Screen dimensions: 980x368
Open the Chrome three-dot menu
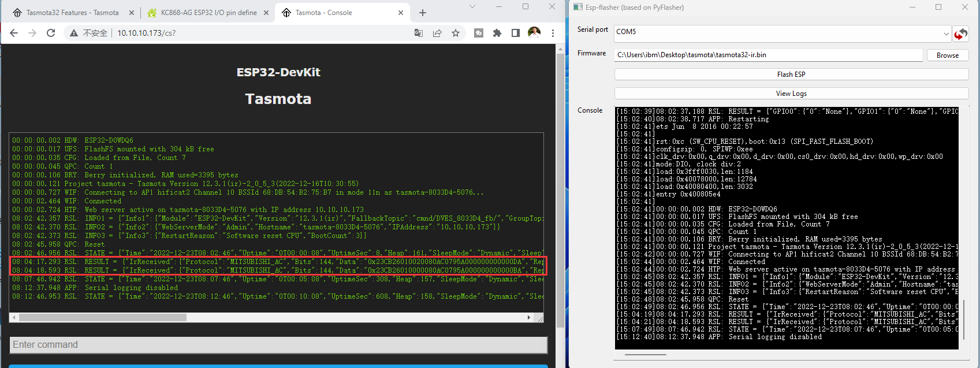click(x=553, y=33)
